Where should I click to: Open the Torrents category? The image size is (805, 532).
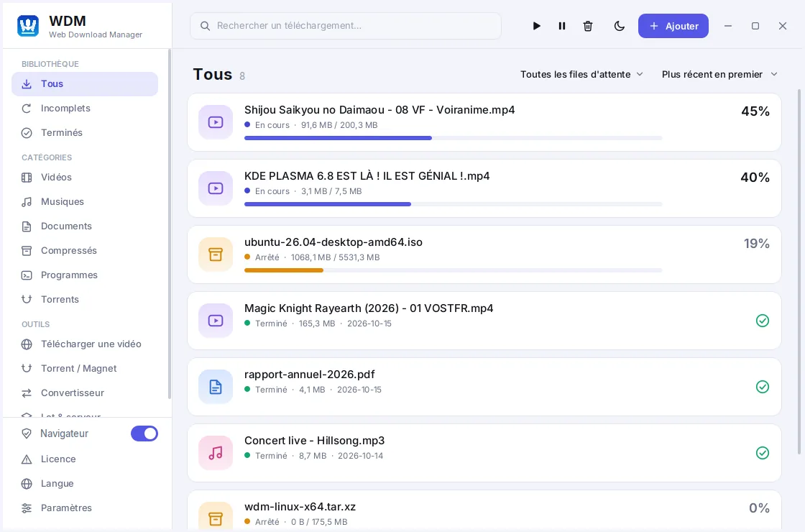tap(85, 299)
